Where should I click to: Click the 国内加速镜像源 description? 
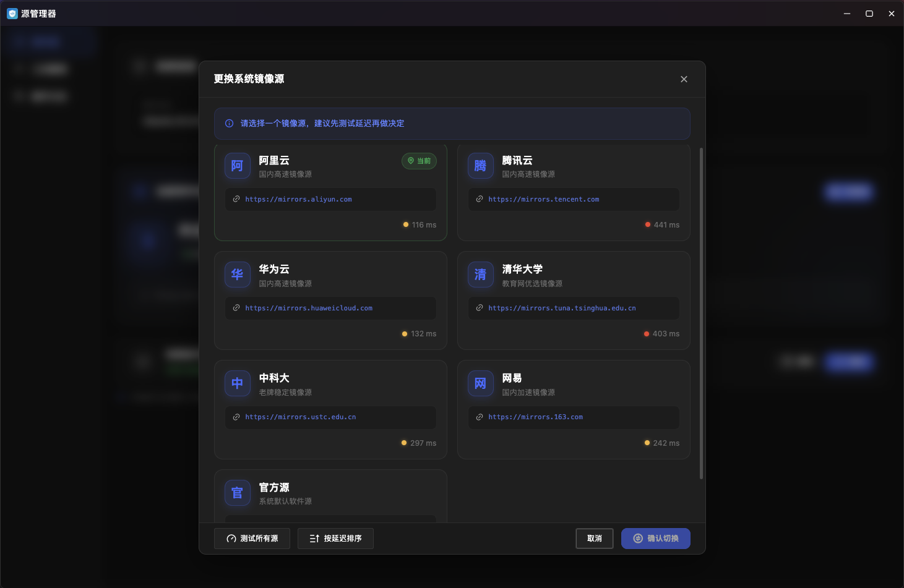pos(528,392)
